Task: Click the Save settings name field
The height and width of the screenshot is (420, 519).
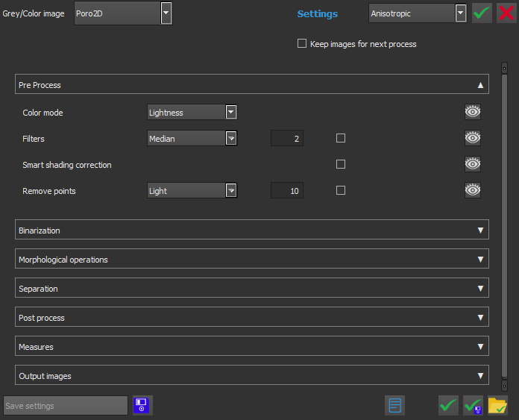Action: (x=66, y=405)
